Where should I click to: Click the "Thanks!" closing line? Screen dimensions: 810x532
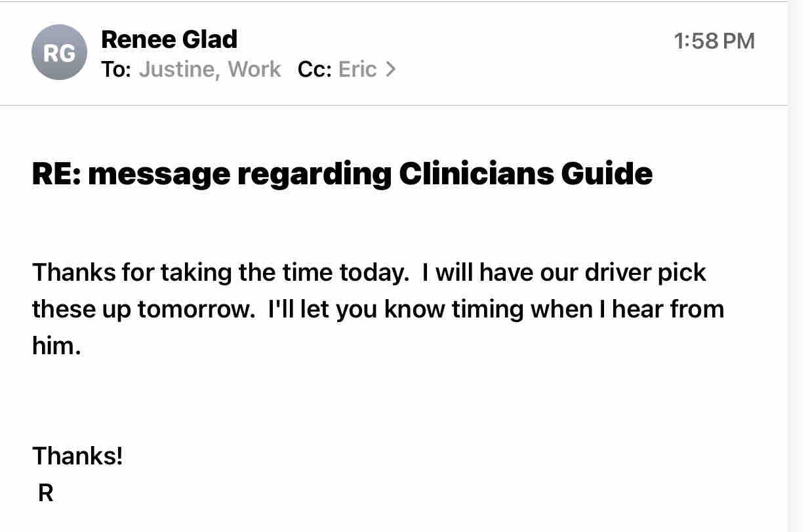coord(77,455)
